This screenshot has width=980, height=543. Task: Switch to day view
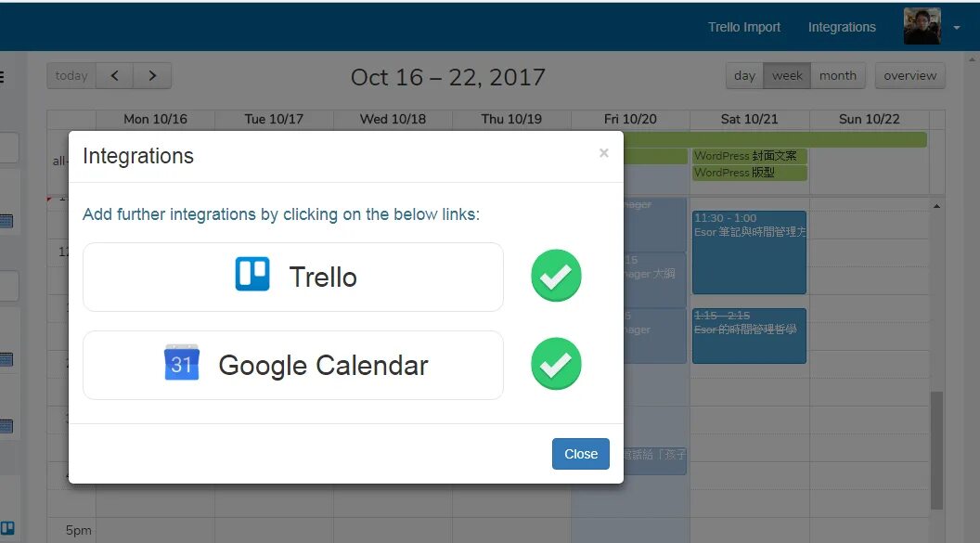coord(744,76)
